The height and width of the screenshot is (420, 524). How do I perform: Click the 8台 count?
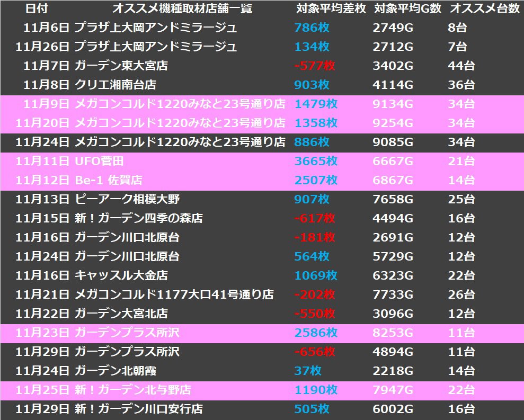pyautogui.click(x=457, y=28)
